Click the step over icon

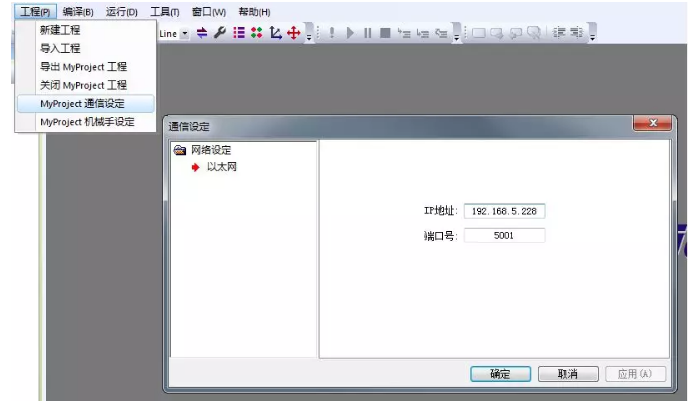point(422,33)
